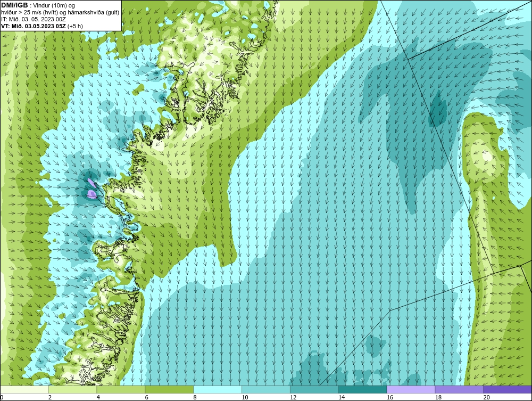Click the 18-20 m/s purple legend swatch

tap(460, 389)
